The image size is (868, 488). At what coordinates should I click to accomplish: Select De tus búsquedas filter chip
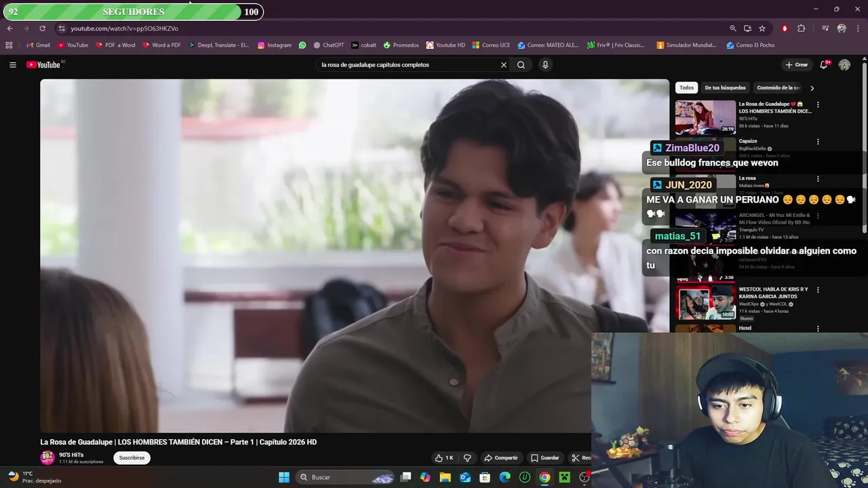coord(725,87)
